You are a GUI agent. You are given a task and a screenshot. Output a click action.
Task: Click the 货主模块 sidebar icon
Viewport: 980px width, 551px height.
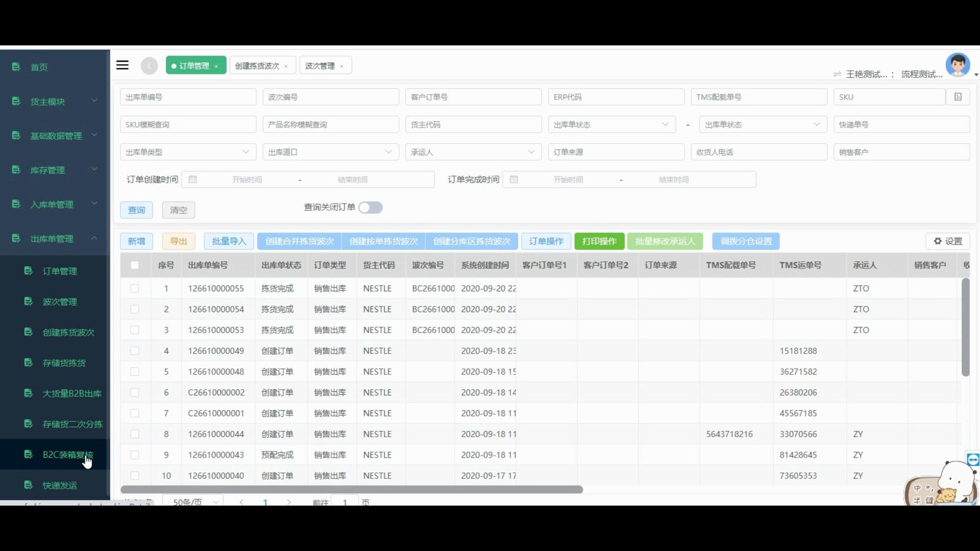click(16, 101)
